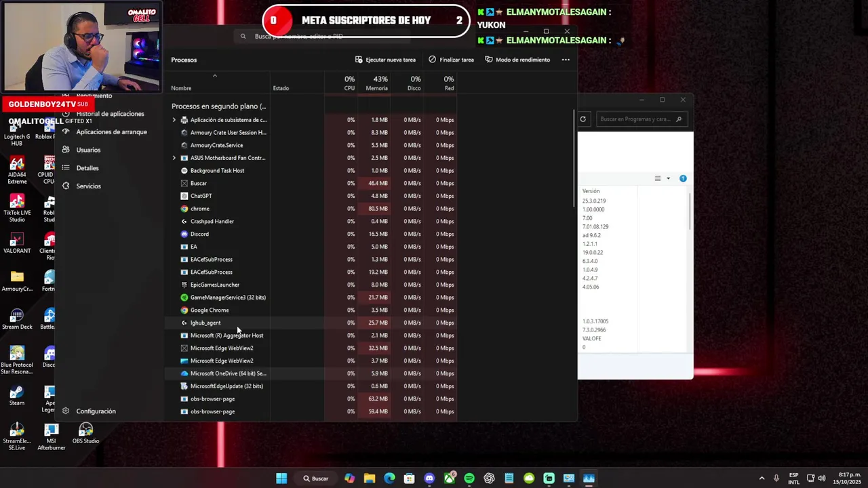Select the EpicGamesLauncher process row
The width and height of the screenshot is (868, 488).
click(x=312, y=285)
